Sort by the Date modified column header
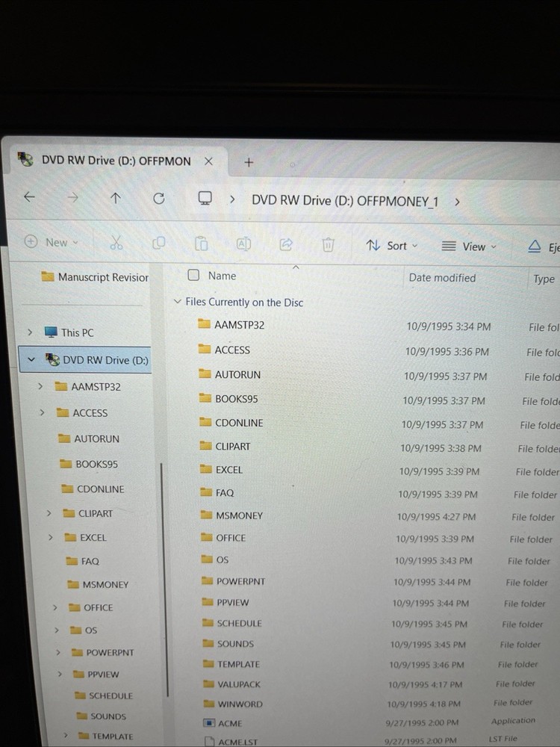This screenshot has width=560, height=747. click(442, 277)
